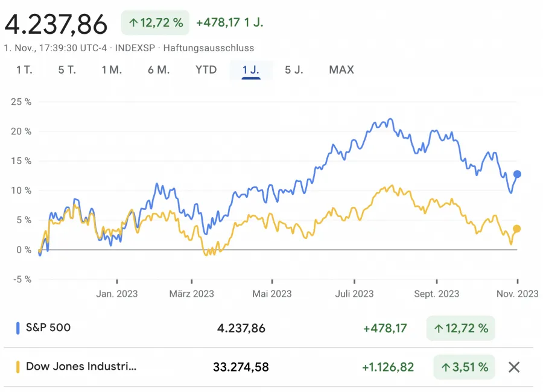Click the green 3,51 % badge in Dow row
This screenshot has width=543, height=392.
(x=463, y=367)
